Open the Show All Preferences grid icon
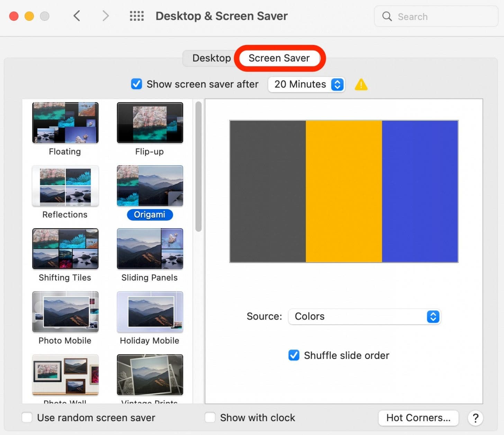This screenshot has height=435, width=504. pos(136,16)
